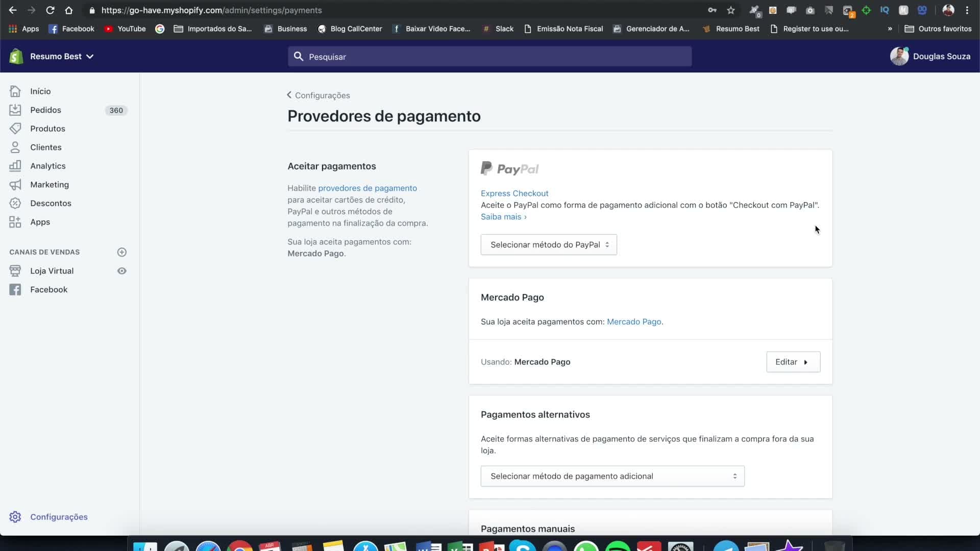The height and width of the screenshot is (551, 980).
Task: Open Douglas Souza account menu
Action: coord(930,56)
